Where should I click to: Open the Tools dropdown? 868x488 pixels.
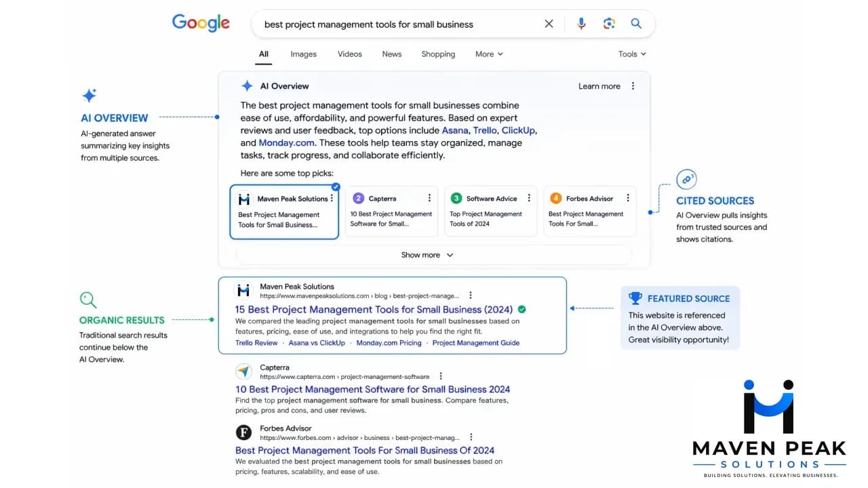632,54
